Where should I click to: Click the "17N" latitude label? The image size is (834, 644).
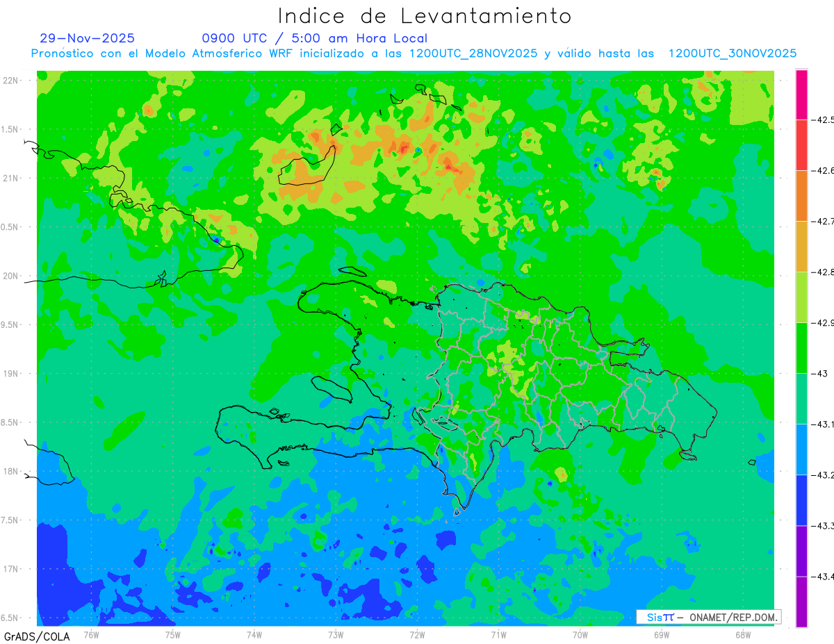tap(12, 569)
